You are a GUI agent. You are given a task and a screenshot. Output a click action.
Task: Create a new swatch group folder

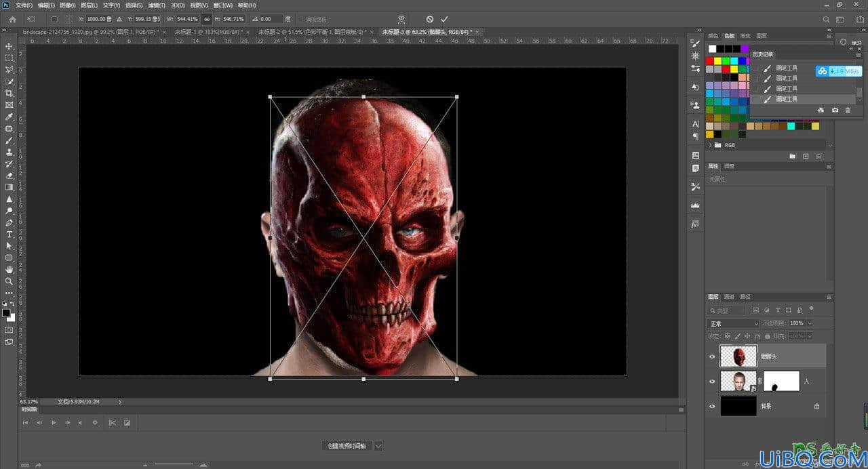coord(792,157)
